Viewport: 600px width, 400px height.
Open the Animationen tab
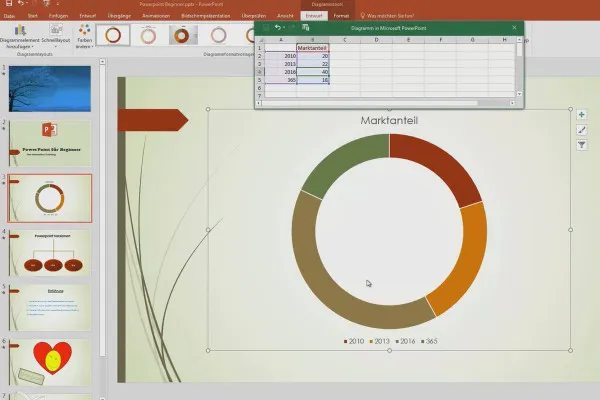click(x=156, y=16)
